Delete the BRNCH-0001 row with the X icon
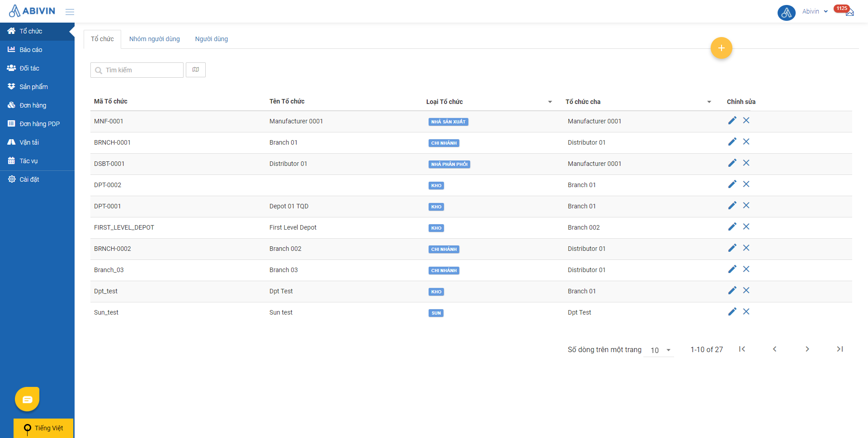 coord(746,141)
